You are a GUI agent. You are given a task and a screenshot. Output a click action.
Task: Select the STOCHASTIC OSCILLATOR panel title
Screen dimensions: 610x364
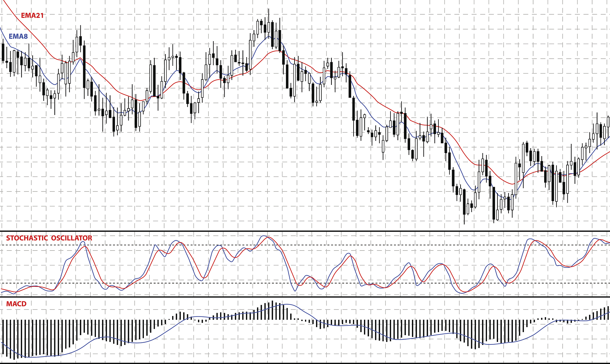[49, 238]
